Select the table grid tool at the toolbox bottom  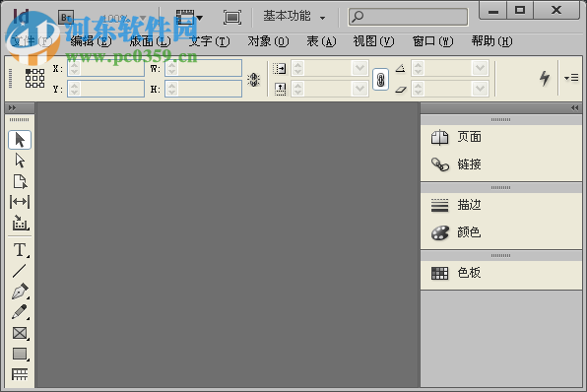[x=20, y=374]
